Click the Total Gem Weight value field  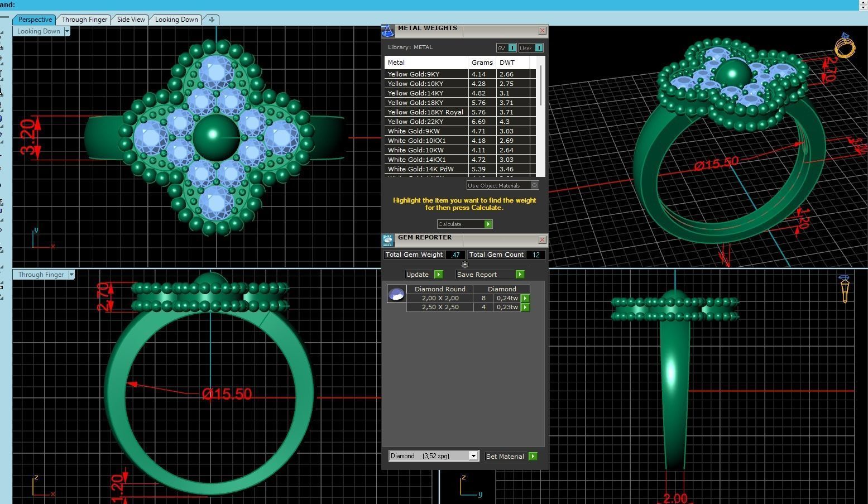click(x=455, y=255)
